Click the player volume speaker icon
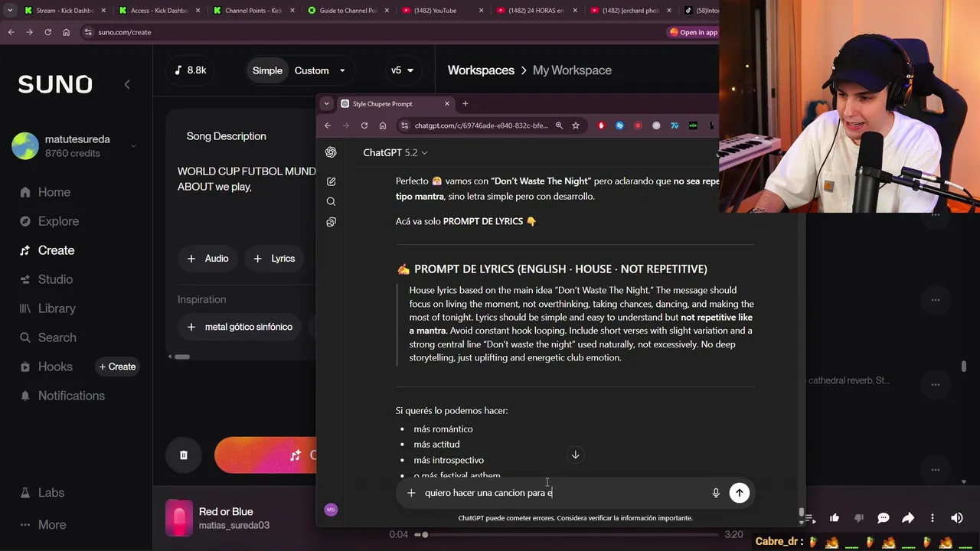 (957, 518)
